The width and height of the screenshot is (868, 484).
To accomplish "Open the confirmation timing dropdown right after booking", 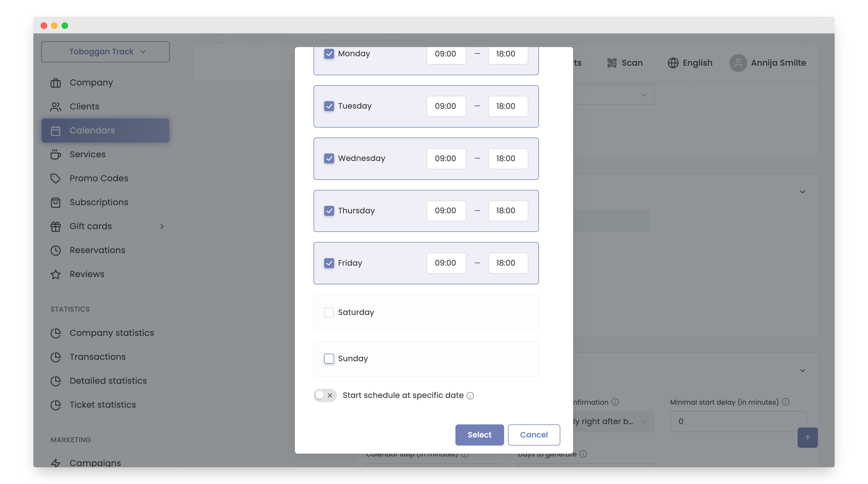I will [613, 421].
